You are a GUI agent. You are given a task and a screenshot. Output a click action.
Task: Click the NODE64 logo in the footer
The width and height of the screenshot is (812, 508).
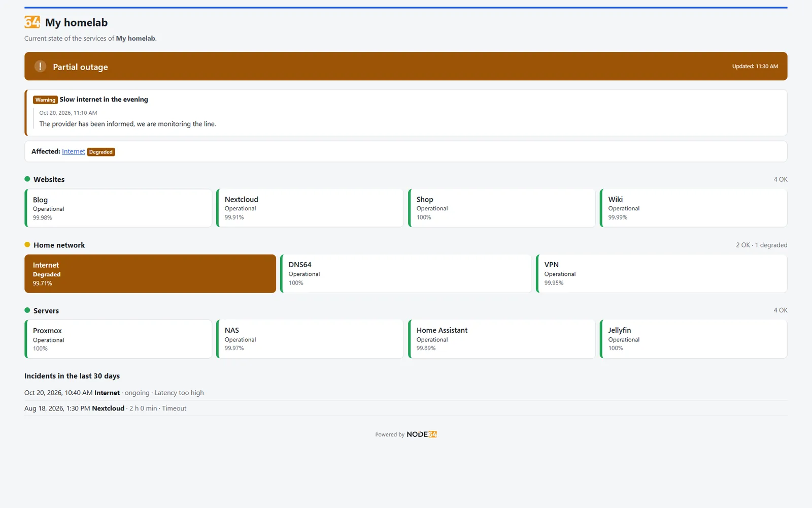tap(422, 434)
